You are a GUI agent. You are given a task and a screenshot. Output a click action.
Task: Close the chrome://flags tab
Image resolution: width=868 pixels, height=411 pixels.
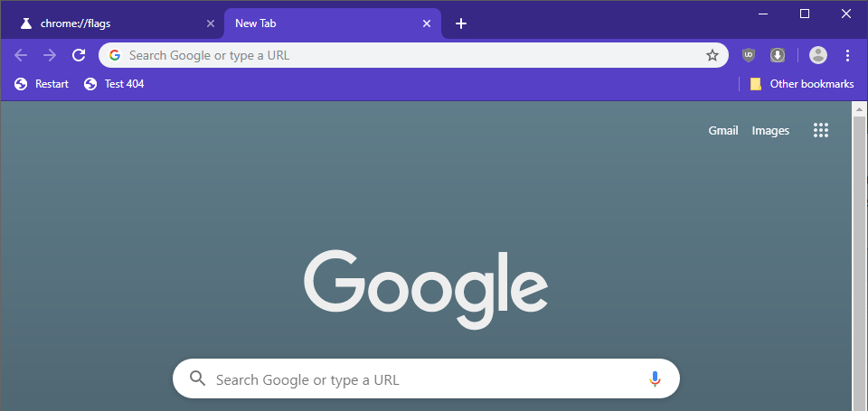(211, 23)
